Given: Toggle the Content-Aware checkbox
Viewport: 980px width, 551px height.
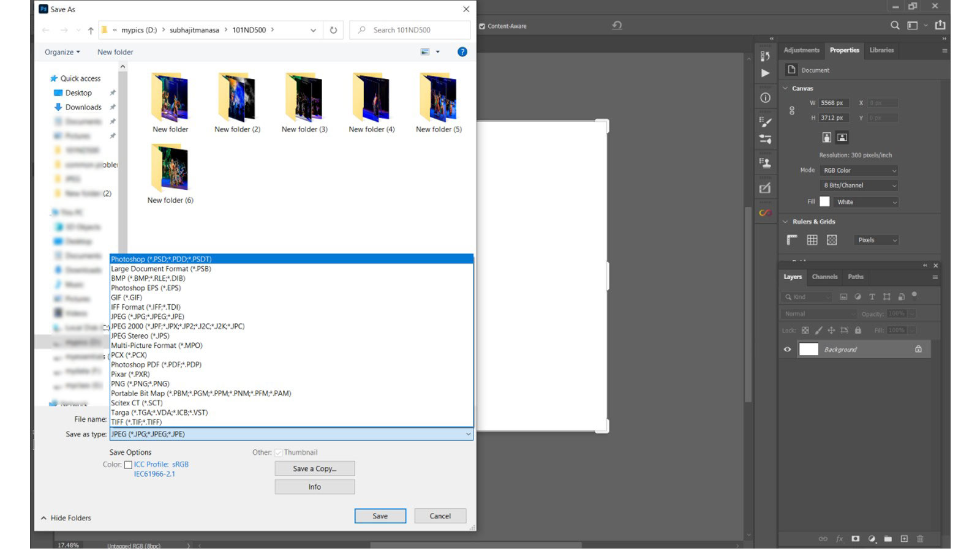Looking at the screenshot, I should click(482, 26).
